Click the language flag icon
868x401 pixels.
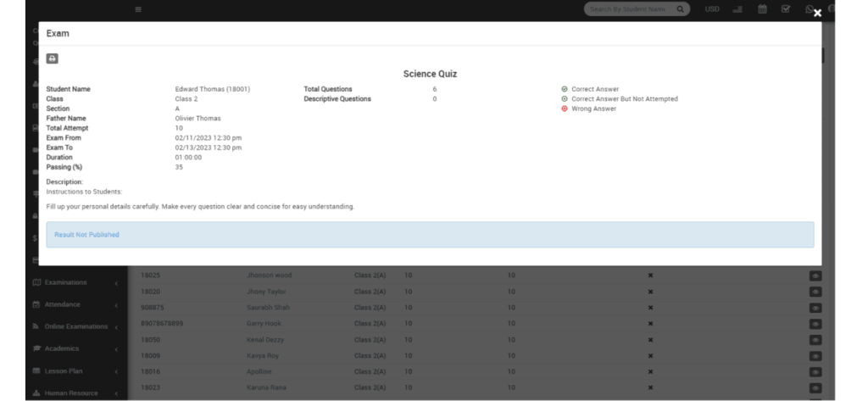pos(737,9)
